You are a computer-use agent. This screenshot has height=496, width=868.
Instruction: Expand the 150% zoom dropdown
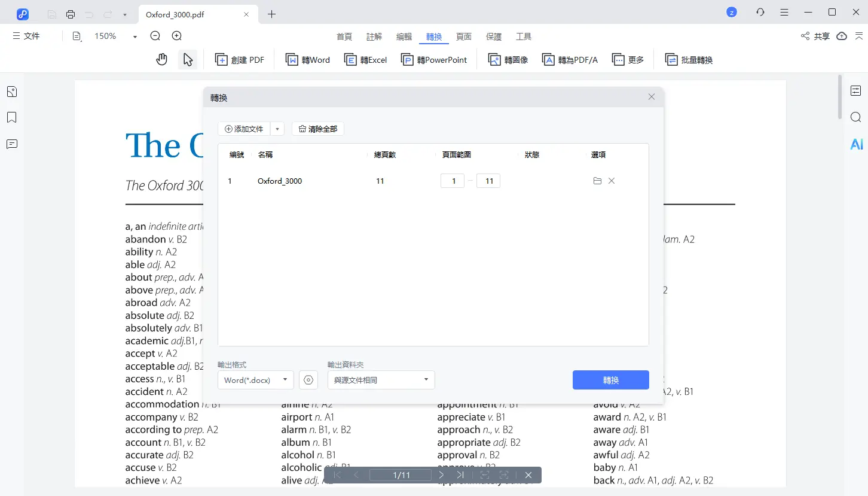[x=135, y=36]
